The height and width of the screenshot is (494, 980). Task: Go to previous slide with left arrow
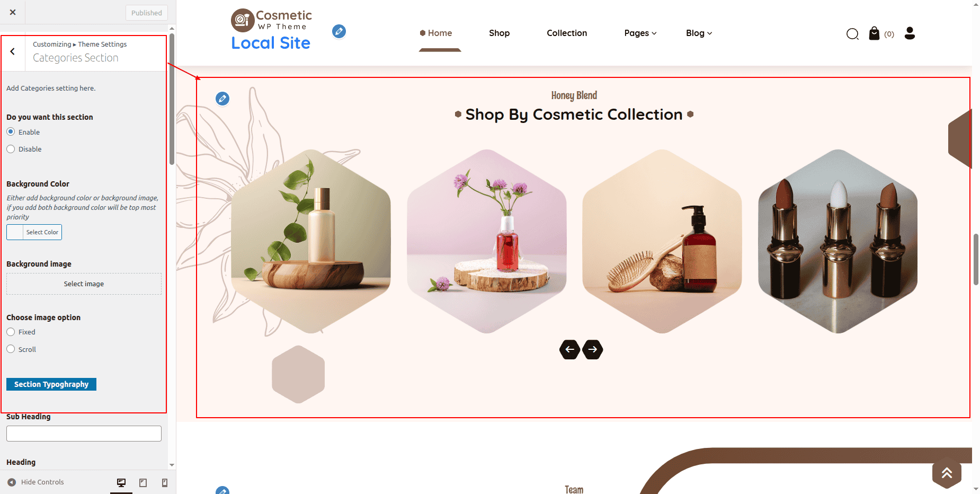point(570,349)
